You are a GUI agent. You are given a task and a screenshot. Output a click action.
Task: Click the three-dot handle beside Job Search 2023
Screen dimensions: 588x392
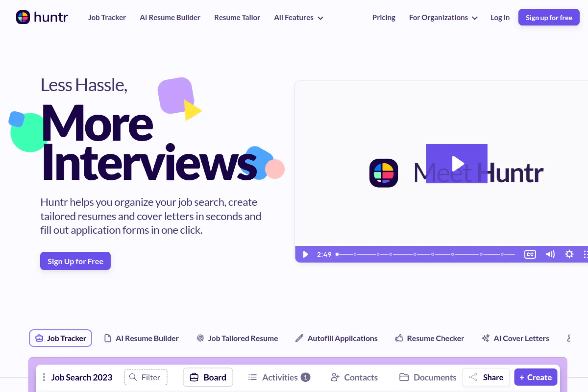[x=44, y=377]
